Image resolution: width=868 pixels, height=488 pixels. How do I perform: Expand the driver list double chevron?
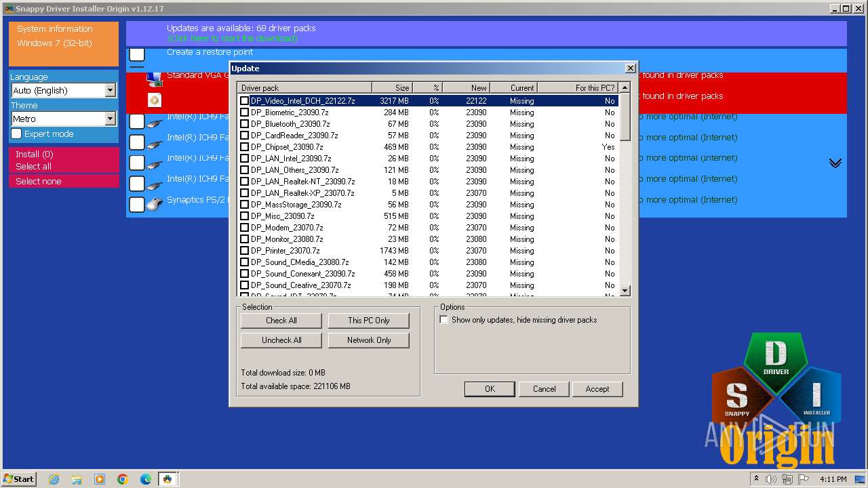click(x=835, y=163)
